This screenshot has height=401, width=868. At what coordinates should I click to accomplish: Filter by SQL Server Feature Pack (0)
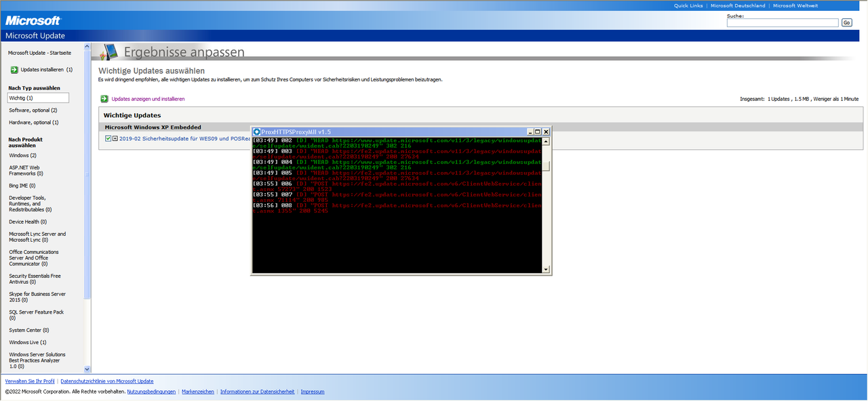(37, 315)
